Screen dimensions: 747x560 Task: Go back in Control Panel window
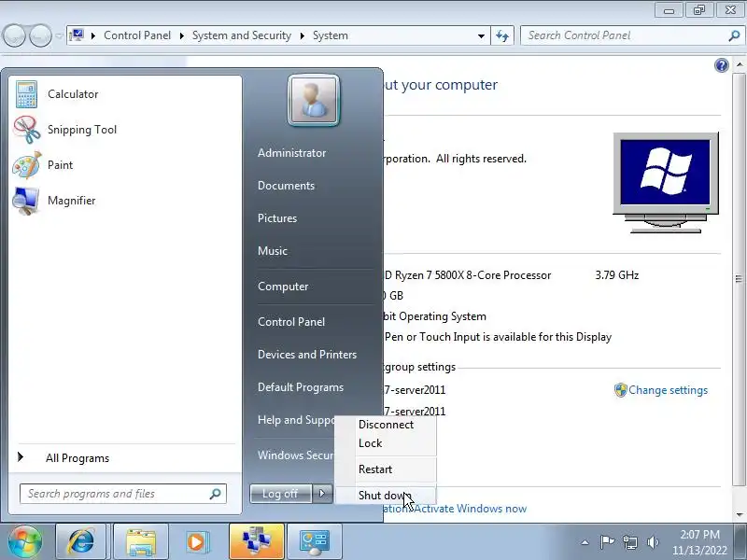click(x=14, y=35)
